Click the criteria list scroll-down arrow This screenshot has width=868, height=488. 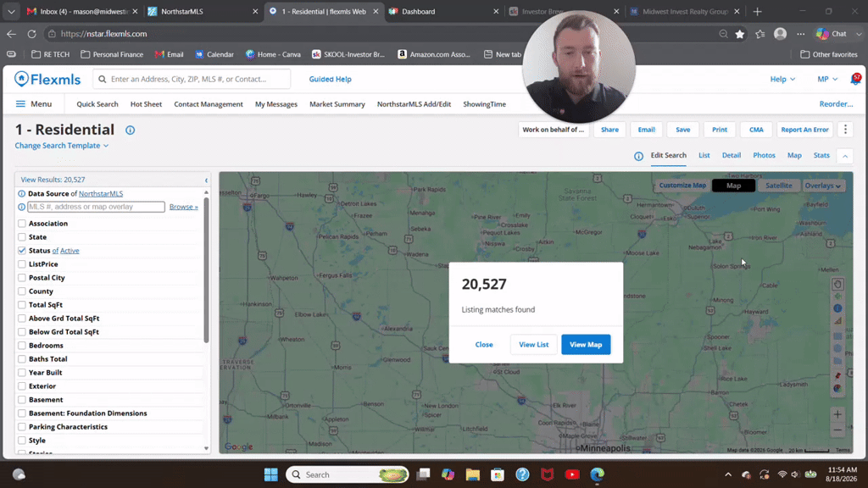tap(206, 448)
